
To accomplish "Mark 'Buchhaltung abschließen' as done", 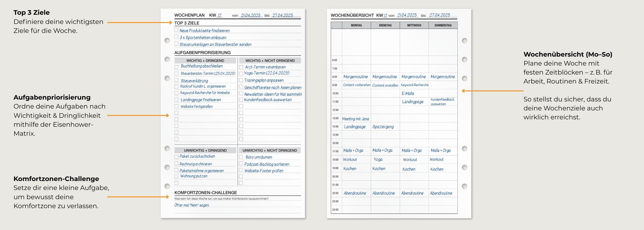I will click(x=176, y=67).
